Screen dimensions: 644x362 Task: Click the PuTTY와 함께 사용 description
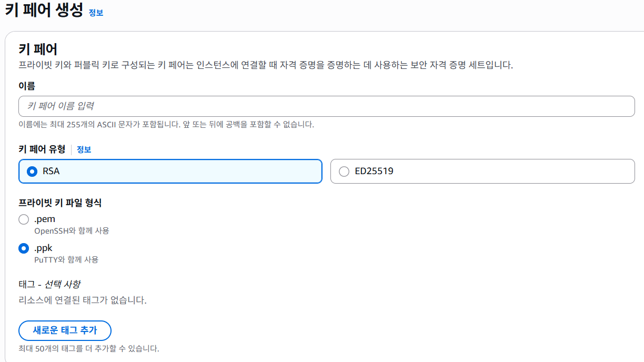(66, 259)
